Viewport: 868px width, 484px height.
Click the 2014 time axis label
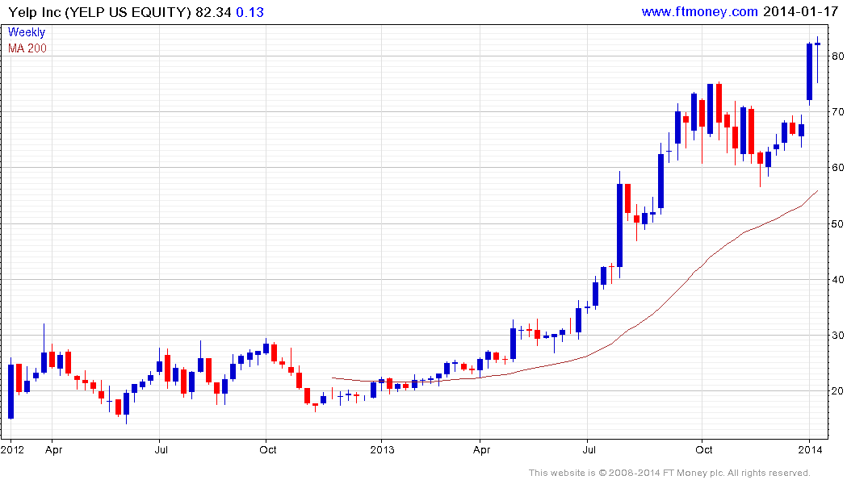(x=810, y=449)
